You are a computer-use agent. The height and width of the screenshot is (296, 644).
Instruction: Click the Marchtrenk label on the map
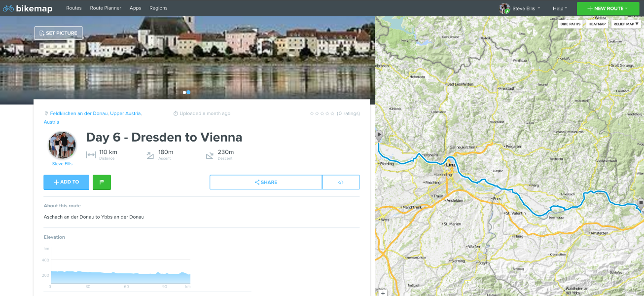(412, 208)
